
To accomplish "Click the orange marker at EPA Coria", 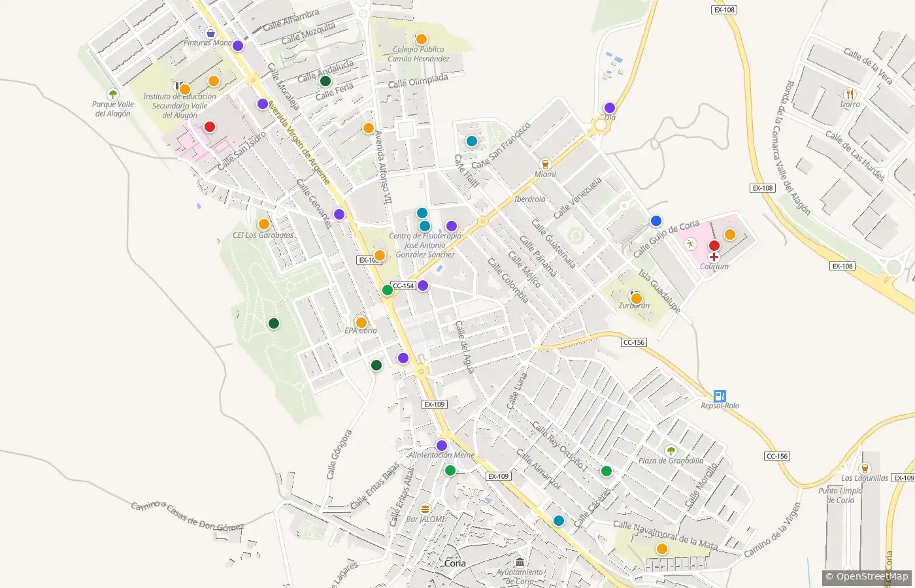I will click(361, 322).
